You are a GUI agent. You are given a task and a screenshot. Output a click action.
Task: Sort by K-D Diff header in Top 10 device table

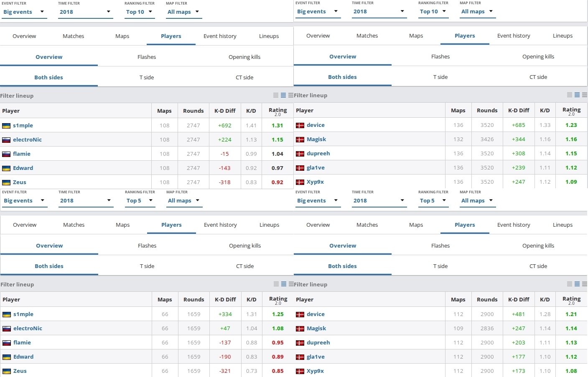[519, 111]
